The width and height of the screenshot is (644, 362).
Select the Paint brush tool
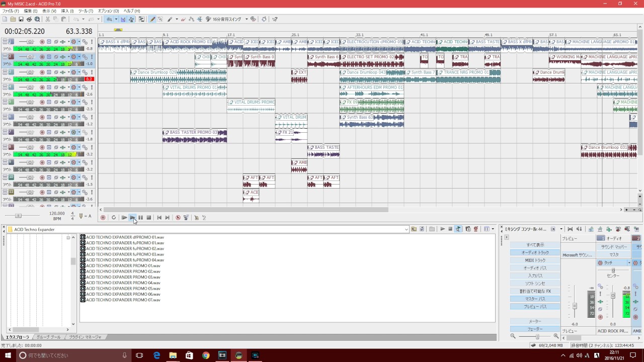(170, 19)
